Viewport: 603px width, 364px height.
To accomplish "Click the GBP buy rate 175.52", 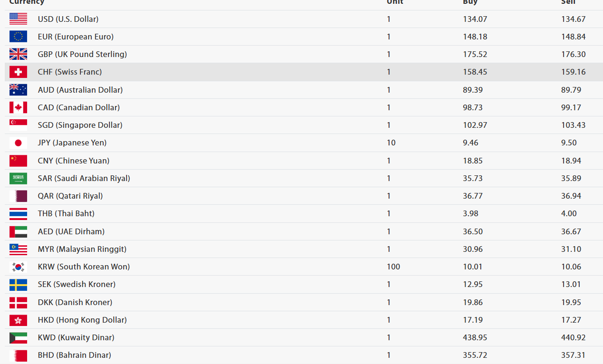I will tap(475, 54).
